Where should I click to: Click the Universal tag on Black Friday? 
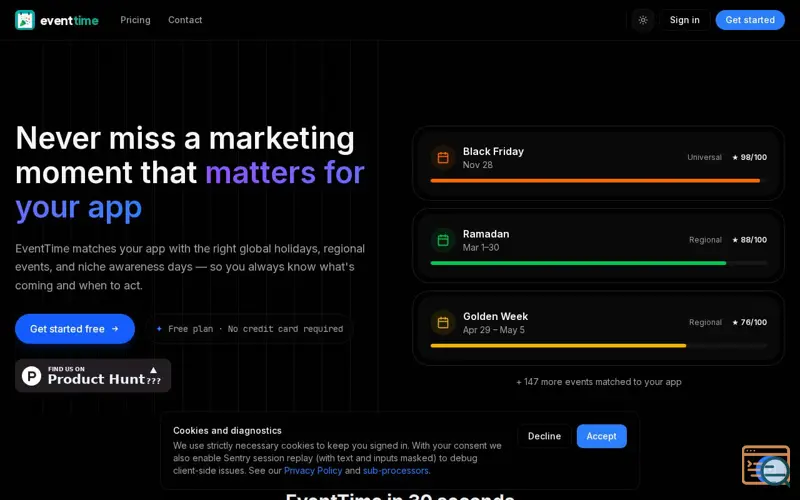pyautogui.click(x=705, y=157)
